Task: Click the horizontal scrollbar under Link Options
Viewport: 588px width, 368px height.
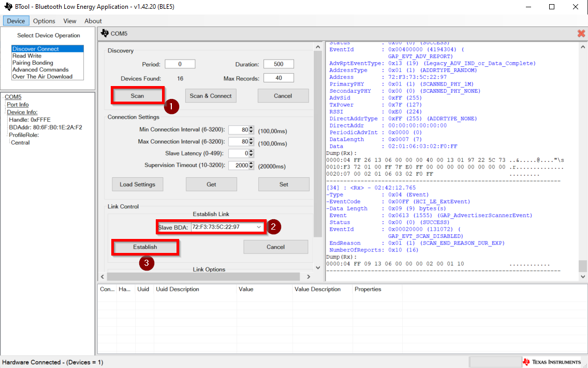Action: coord(203,277)
